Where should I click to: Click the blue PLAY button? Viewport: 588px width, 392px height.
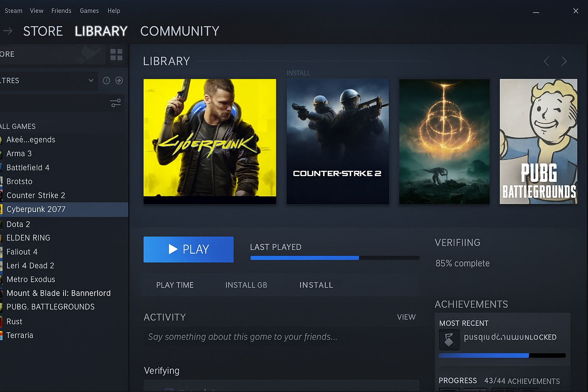pos(188,250)
